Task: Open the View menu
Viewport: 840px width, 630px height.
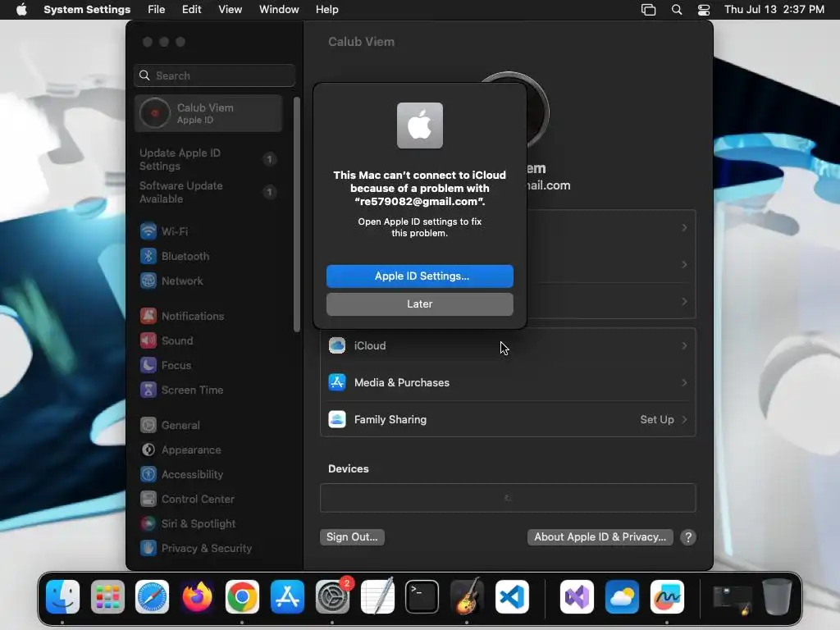Action: pyautogui.click(x=230, y=10)
